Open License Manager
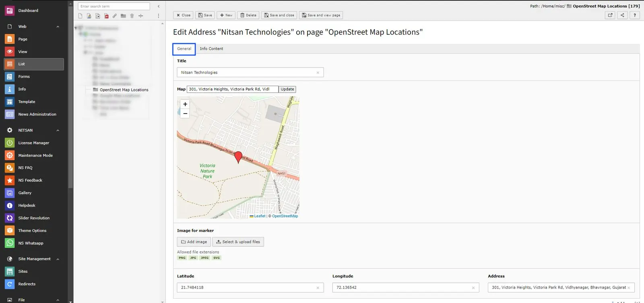Screen dimensions: 644x303 pos(34,143)
